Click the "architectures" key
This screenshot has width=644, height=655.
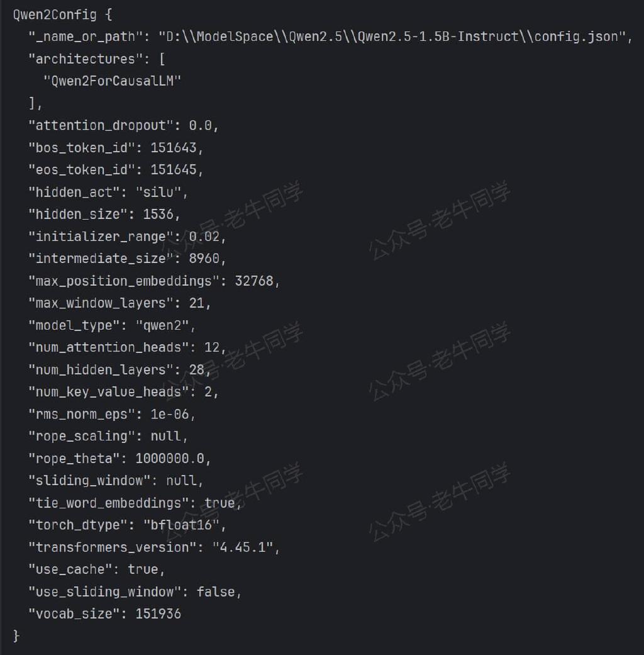click(82, 59)
